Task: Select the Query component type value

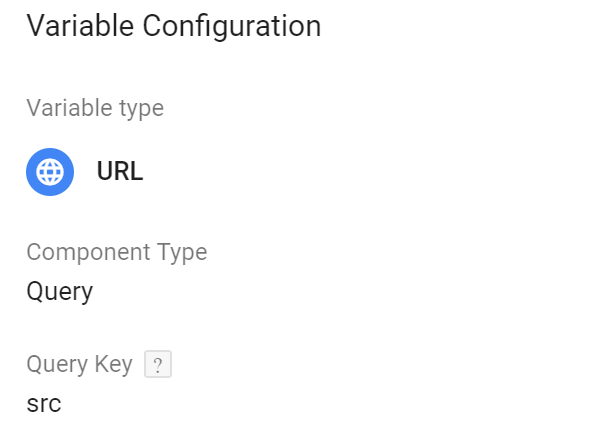Action: click(x=60, y=292)
